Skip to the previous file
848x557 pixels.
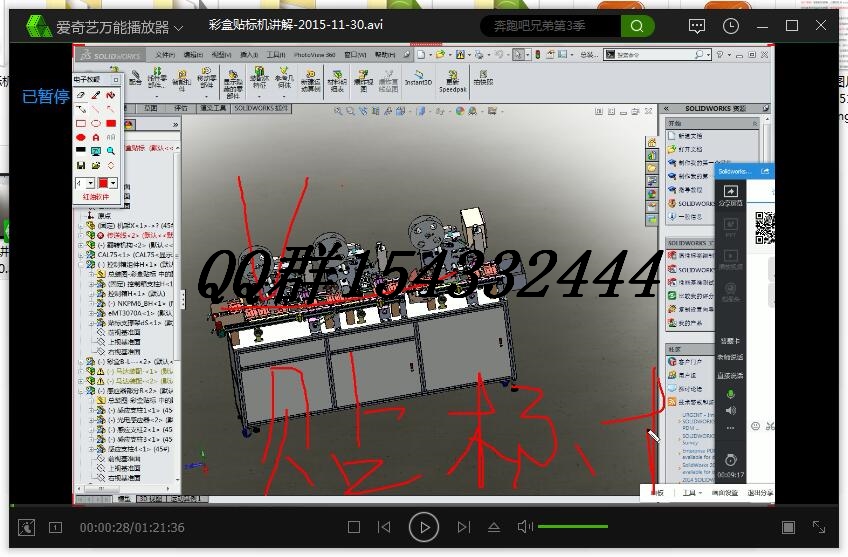click(x=384, y=527)
